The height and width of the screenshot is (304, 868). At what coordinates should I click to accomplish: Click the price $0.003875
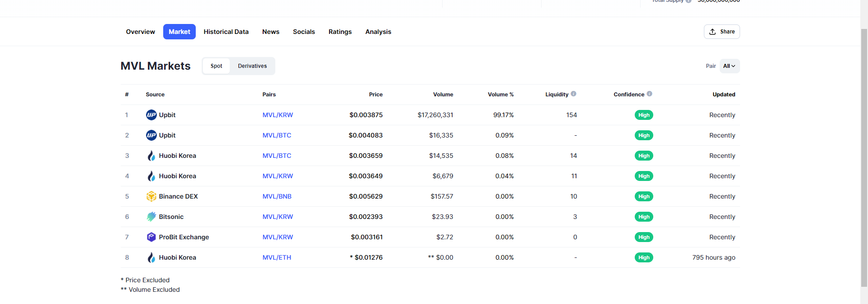(x=366, y=115)
